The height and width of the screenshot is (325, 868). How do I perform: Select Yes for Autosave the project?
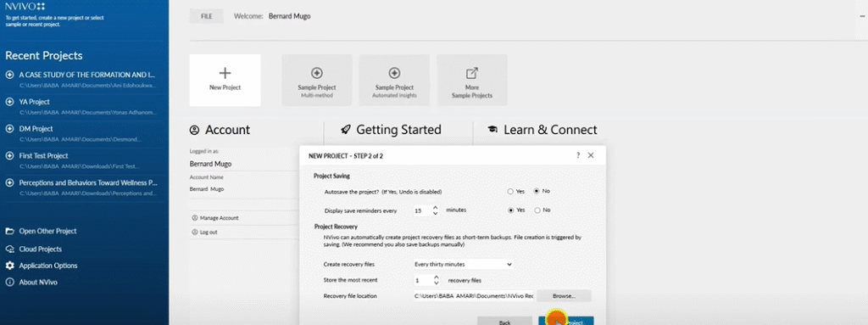pyautogui.click(x=510, y=191)
